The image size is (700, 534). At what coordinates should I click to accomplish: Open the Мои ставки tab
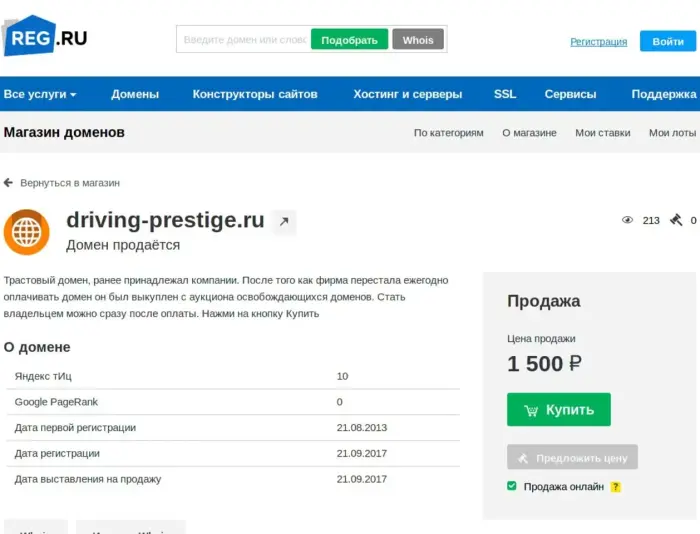(602, 132)
